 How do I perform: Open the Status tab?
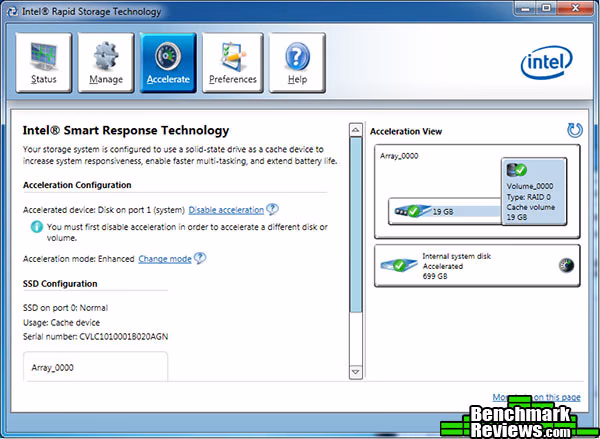44,63
